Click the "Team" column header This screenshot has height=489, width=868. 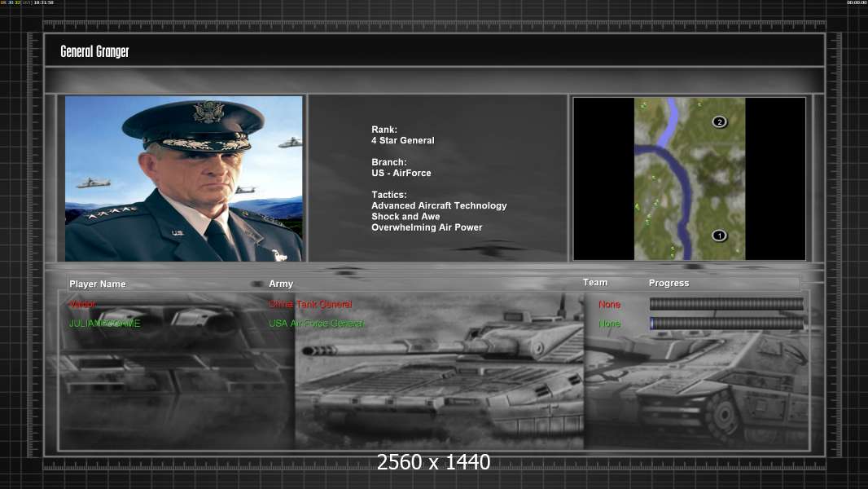pos(595,283)
